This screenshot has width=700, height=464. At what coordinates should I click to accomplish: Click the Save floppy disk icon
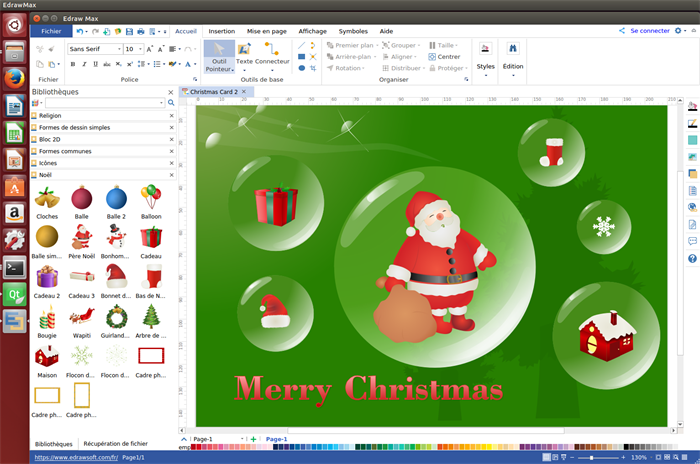point(129,31)
